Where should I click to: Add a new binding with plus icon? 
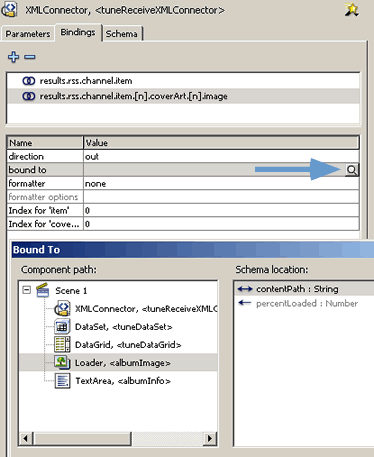point(13,57)
